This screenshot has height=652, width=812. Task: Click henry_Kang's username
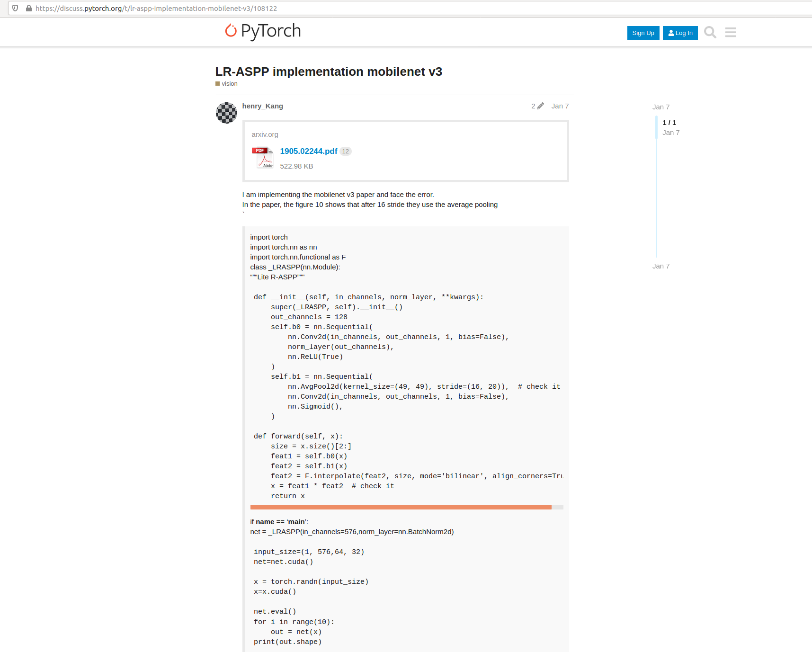pos(262,106)
